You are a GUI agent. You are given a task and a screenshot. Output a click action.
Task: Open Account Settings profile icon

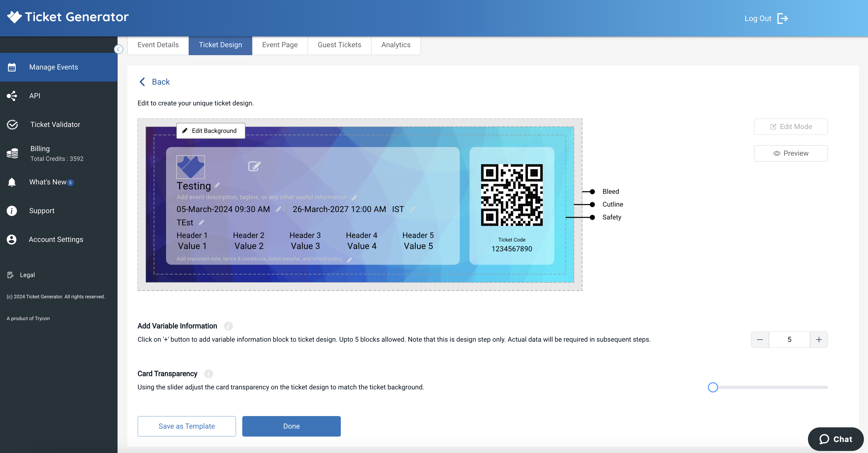[12, 240]
